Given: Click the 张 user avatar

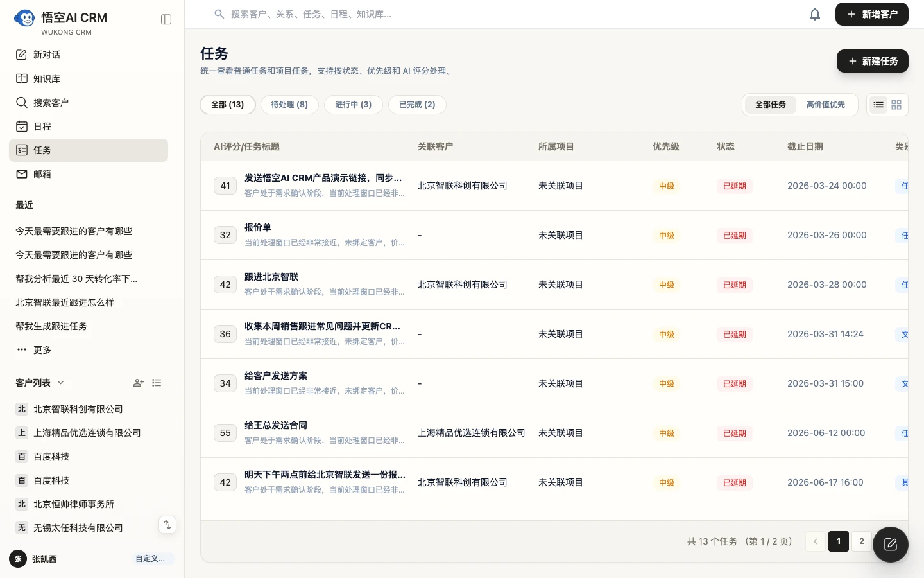Looking at the screenshot, I should point(18,559).
